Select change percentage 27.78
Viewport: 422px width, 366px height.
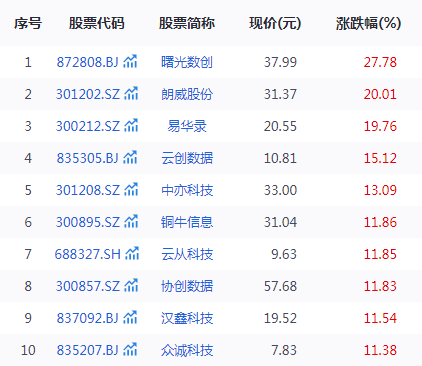tap(380, 62)
